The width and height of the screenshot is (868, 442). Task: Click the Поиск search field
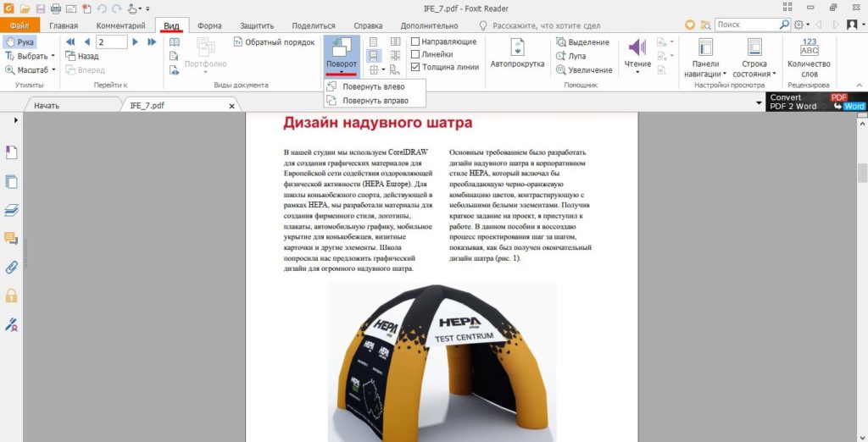point(747,25)
